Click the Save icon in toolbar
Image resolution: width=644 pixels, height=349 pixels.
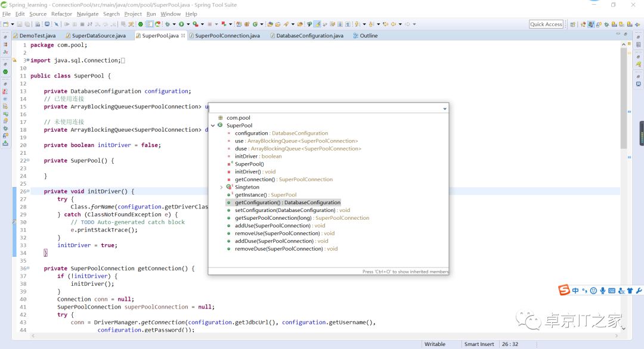[x=20, y=24]
